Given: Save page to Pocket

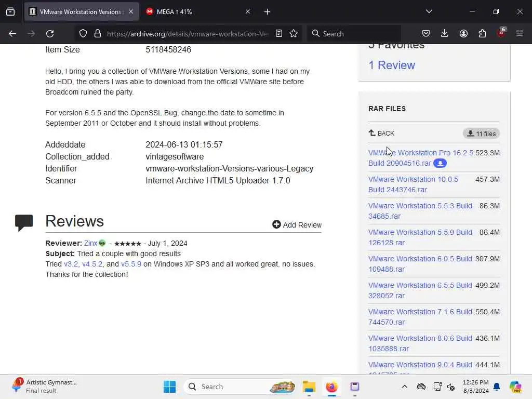Looking at the screenshot, I should [426, 34].
